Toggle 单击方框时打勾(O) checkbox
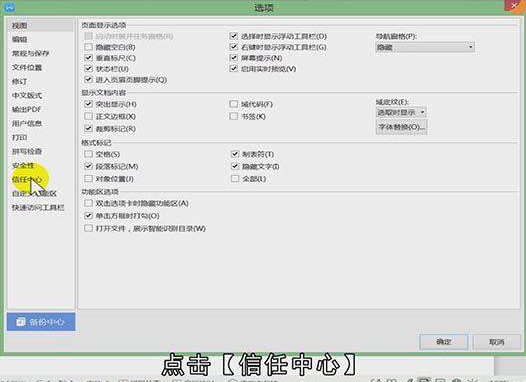 (88, 216)
